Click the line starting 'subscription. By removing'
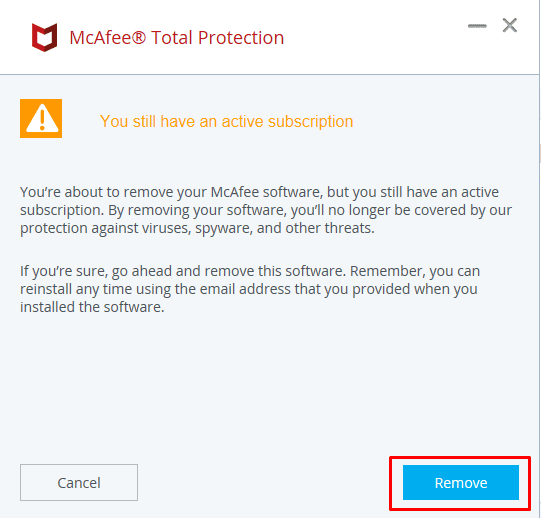This screenshot has width=541, height=518. coord(266,210)
